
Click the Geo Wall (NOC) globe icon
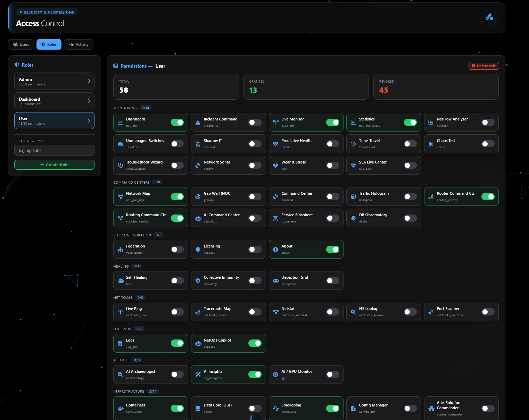coord(198,197)
